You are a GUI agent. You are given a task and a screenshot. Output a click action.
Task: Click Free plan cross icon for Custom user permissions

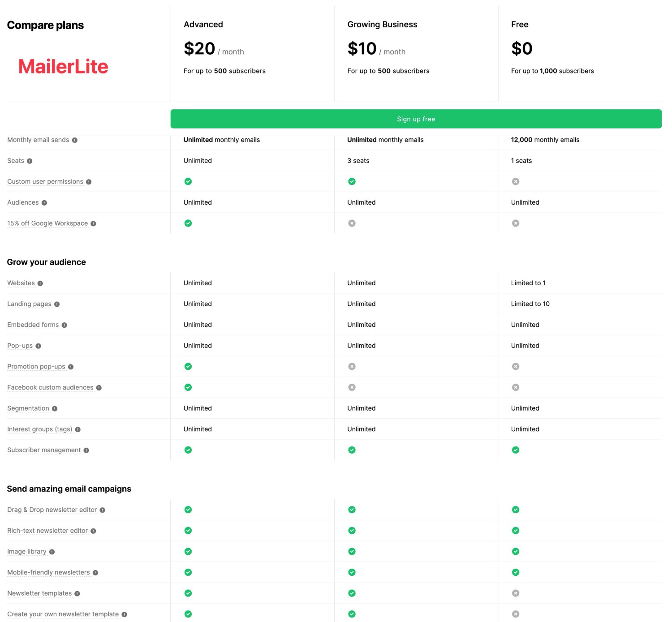click(x=516, y=181)
